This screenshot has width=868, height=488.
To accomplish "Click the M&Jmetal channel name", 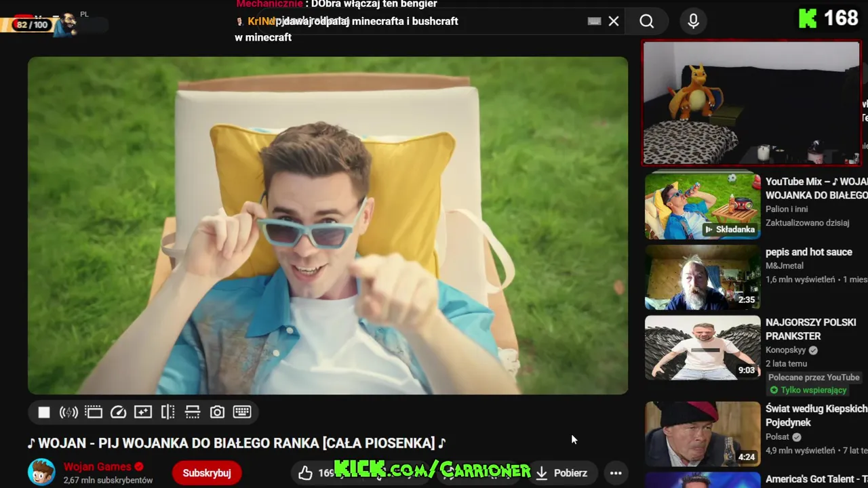I will (x=785, y=266).
